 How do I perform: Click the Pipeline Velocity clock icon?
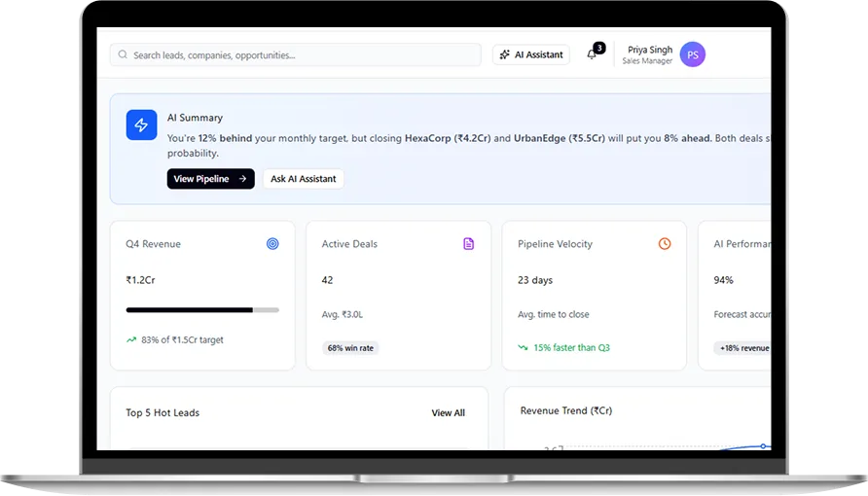pos(665,244)
